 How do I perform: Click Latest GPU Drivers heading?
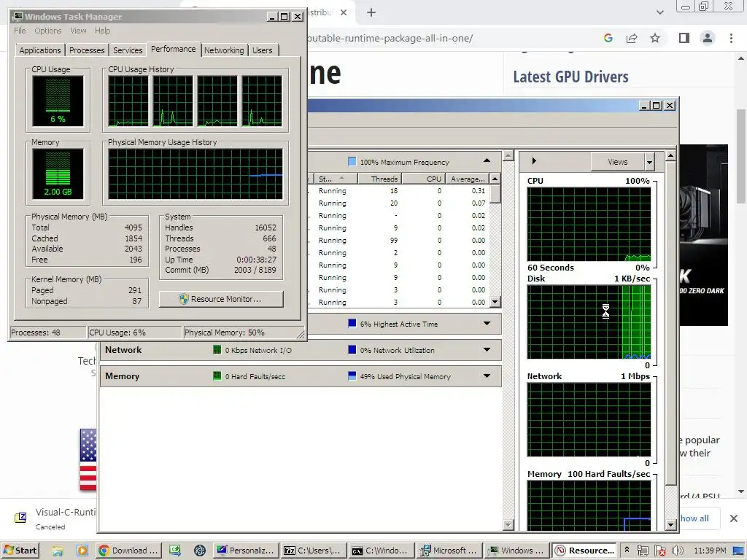point(570,77)
